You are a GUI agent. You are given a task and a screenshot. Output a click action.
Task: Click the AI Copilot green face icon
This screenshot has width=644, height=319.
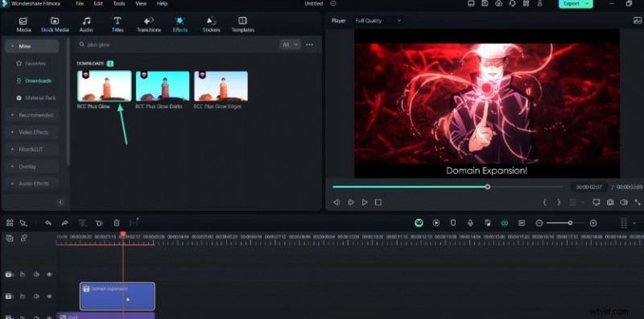click(419, 223)
